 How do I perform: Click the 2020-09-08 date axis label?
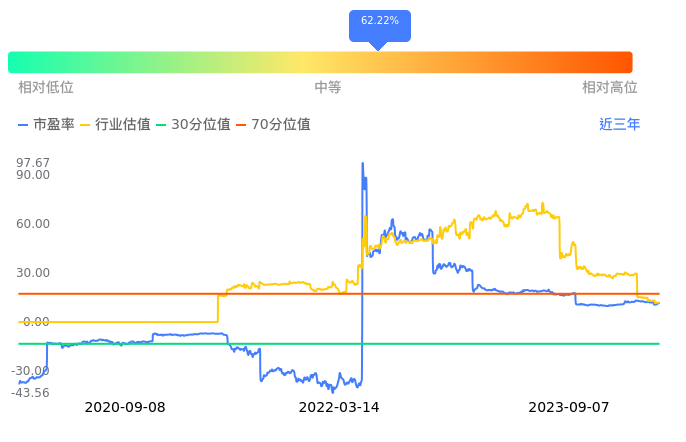(x=125, y=408)
